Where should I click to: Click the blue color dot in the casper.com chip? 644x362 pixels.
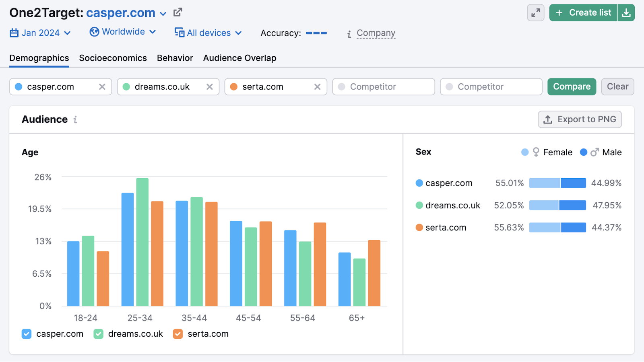point(19,86)
